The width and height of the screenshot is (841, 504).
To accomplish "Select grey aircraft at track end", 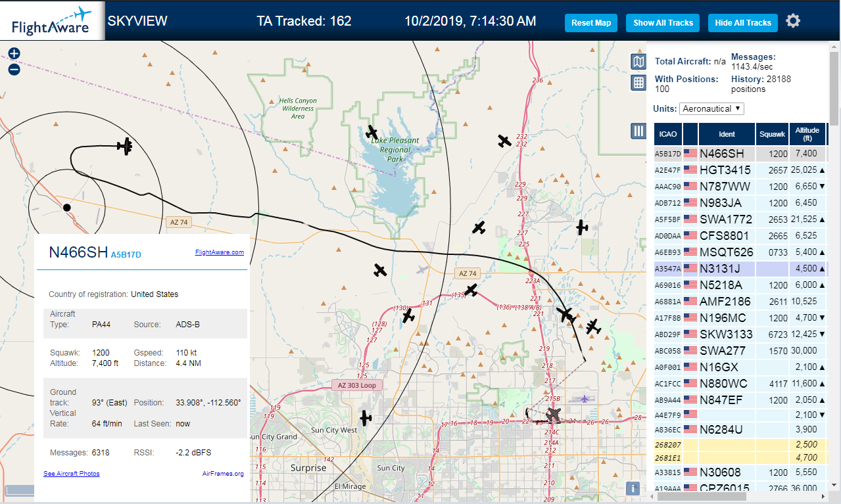I will [554, 415].
